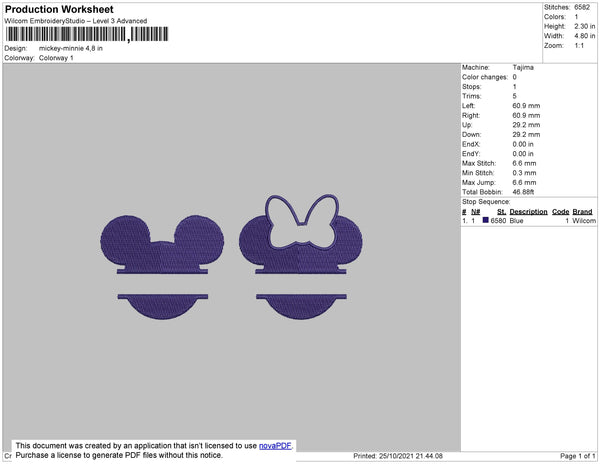Click the Production Worksheet title
This screenshot has height=464, width=600.
point(59,10)
